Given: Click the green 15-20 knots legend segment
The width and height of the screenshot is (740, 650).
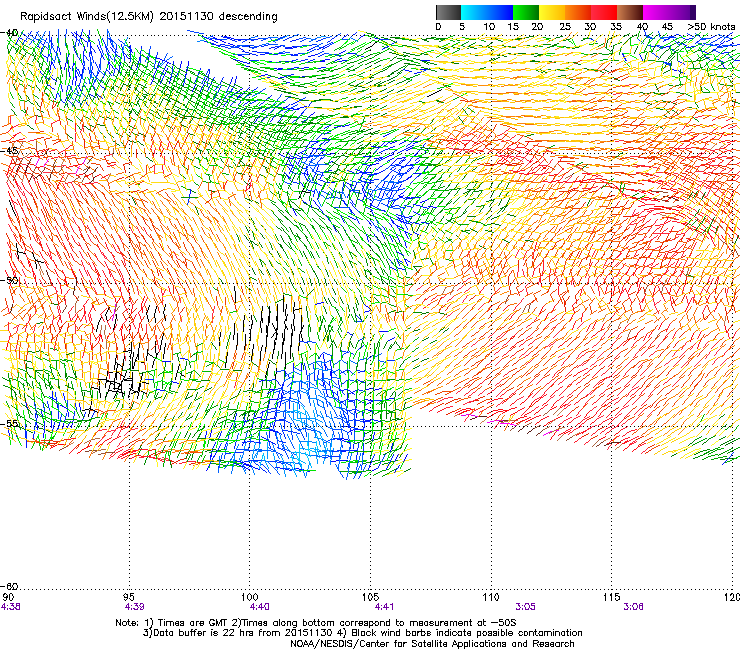Looking at the screenshot, I should (526, 12).
